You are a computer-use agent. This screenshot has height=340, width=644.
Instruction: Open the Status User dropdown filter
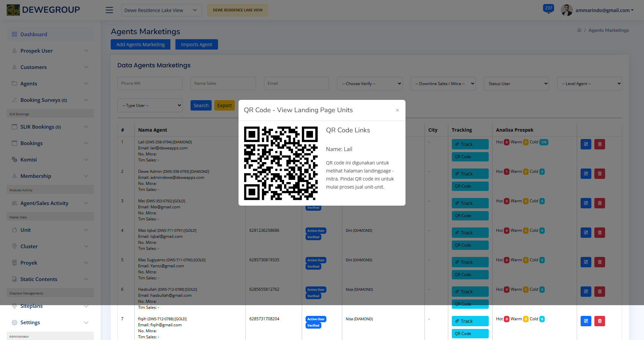tap(516, 83)
